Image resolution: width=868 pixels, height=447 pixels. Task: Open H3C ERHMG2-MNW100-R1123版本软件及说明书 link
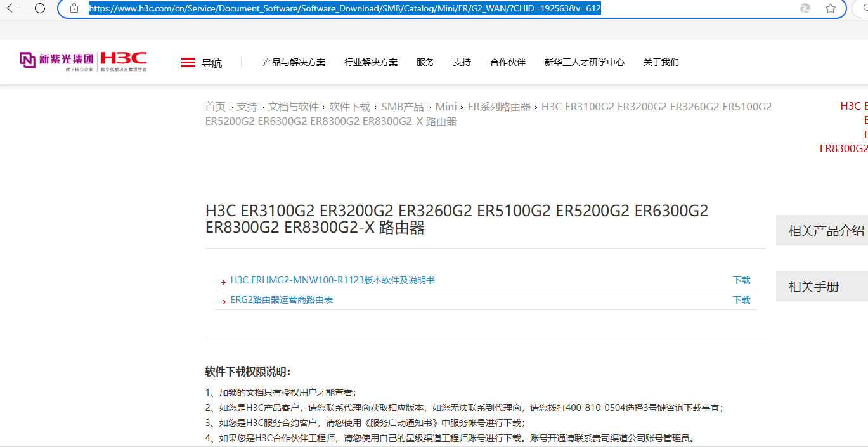point(333,280)
